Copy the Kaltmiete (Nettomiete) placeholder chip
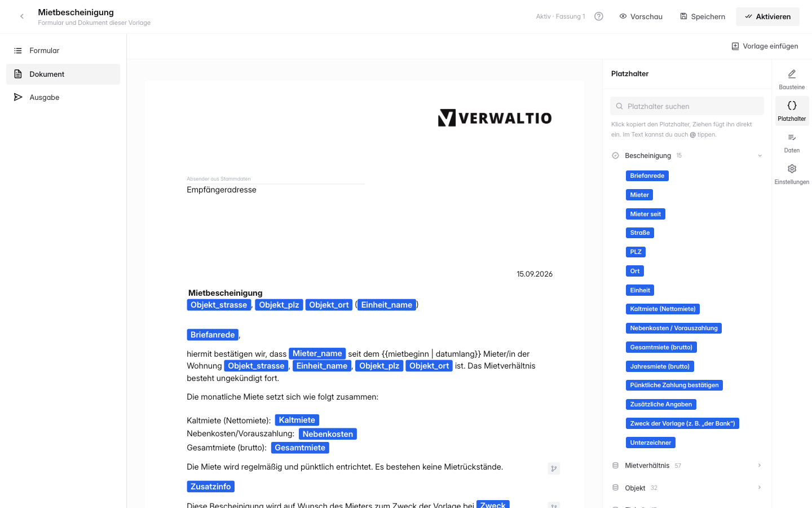 pos(663,309)
